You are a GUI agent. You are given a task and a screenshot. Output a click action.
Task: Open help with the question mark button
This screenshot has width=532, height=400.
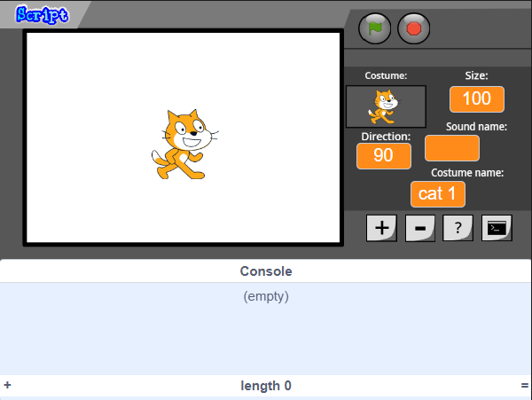458,228
